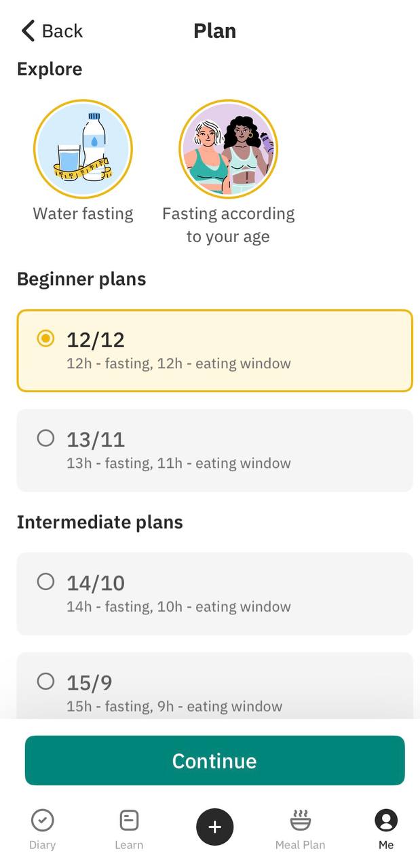This screenshot has width=420, height=868.
Task: Tap the green Continue button
Action: click(214, 760)
